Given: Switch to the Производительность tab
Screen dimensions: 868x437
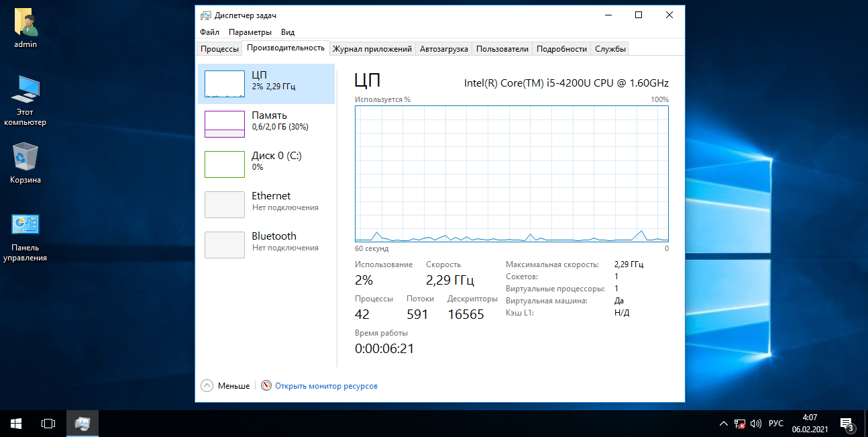Looking at the screenshot, I should tap(286, 48).
